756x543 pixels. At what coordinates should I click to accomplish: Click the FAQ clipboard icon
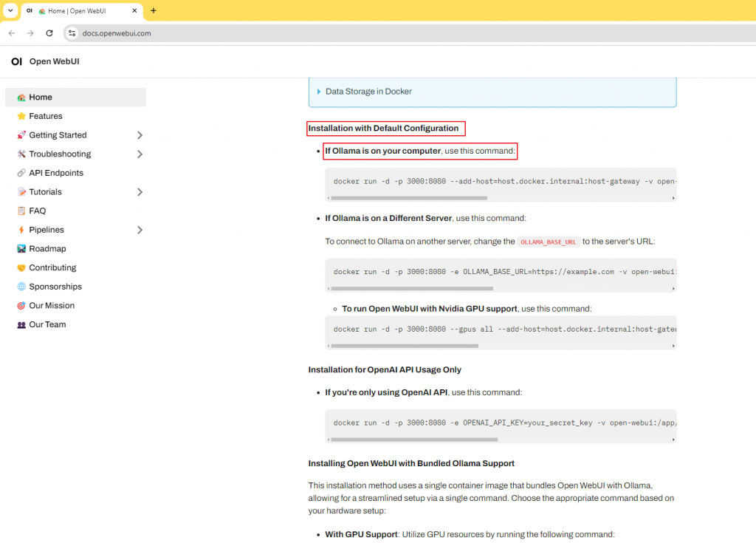click(x=21, y=211)
